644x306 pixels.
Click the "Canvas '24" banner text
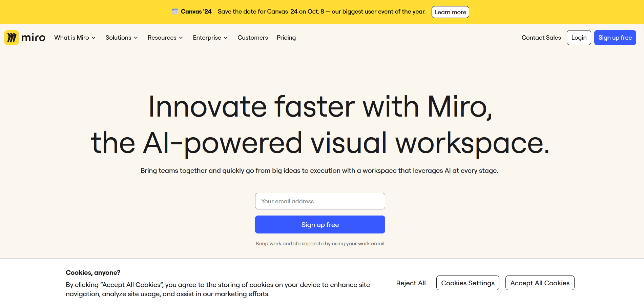point(196,12)
